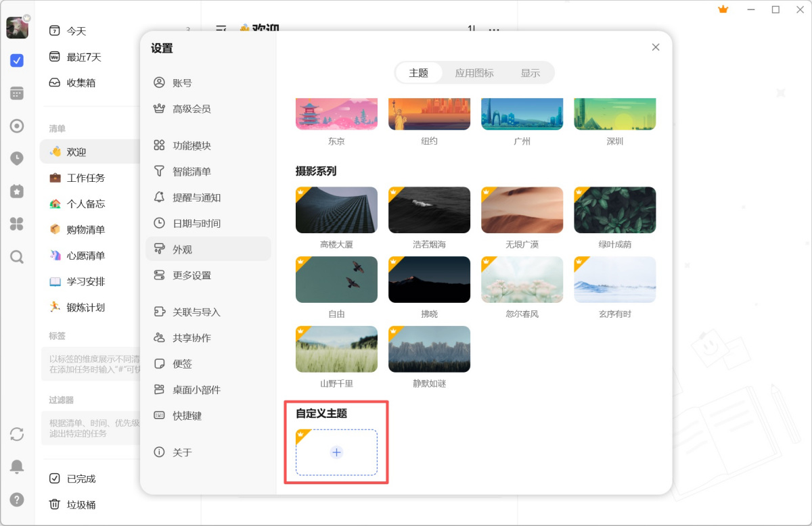The height and width of the screenshot is (526, 812).
Task: Switch to the 应用图标 tab
Action: (x=474, y=73)
